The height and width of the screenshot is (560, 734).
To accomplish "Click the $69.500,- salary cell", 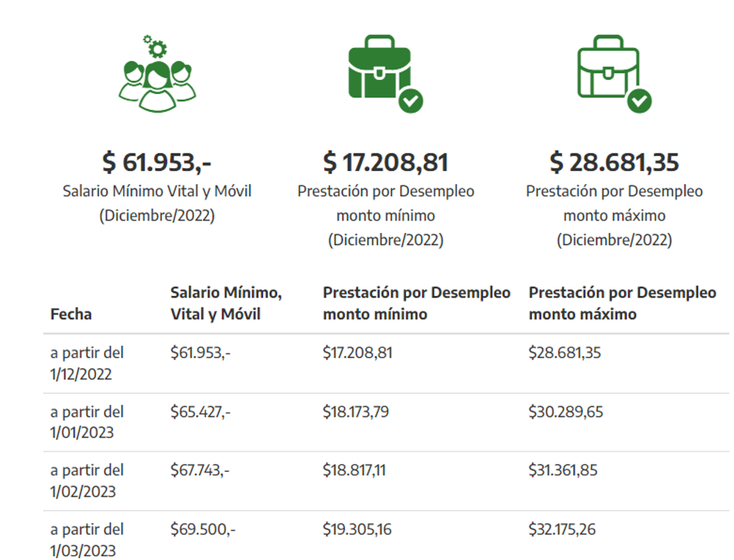I will pyautogui.click(x=201, y=529).
